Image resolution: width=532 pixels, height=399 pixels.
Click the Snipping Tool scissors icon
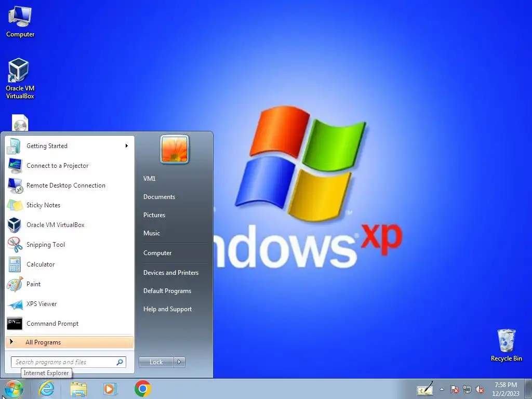[x=14, y=245]
